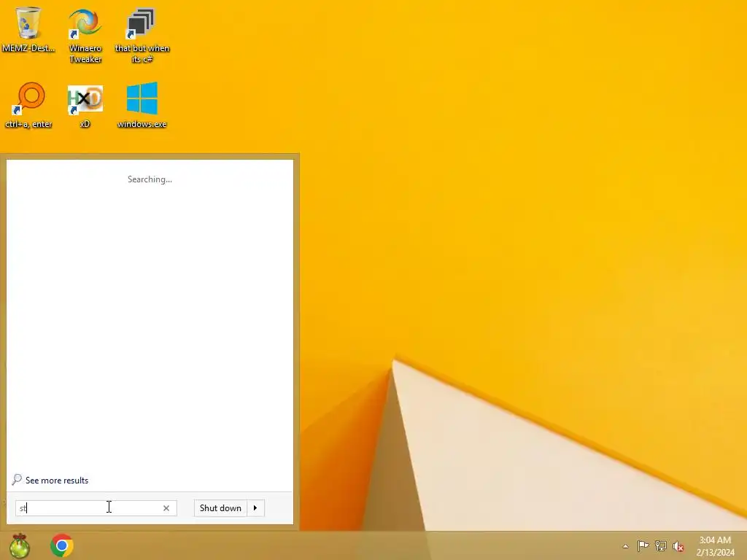Launch the Winaero Tweaker desktop shortcut
Image resolution: width=747 pixels, height=560 pixels.
tap(85, 36)
